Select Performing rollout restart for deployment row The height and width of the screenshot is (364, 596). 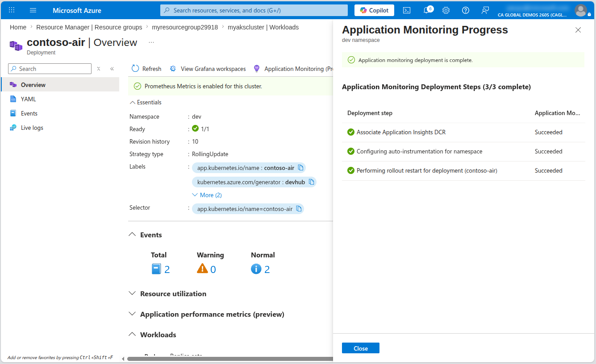pyautogui.click(x=463, y=170)
